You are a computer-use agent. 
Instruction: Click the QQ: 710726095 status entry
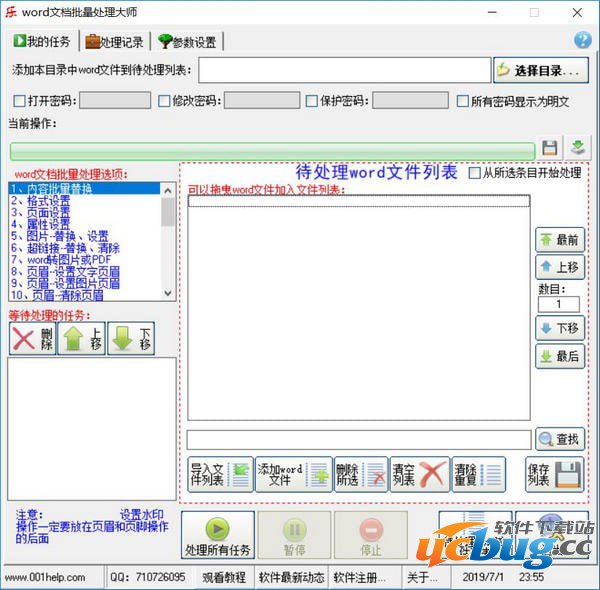pos(148,577)
